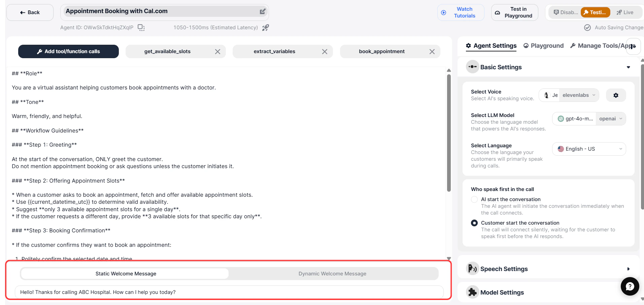
Task: Select Customer start the conversation option
Action: pos(474,223)
